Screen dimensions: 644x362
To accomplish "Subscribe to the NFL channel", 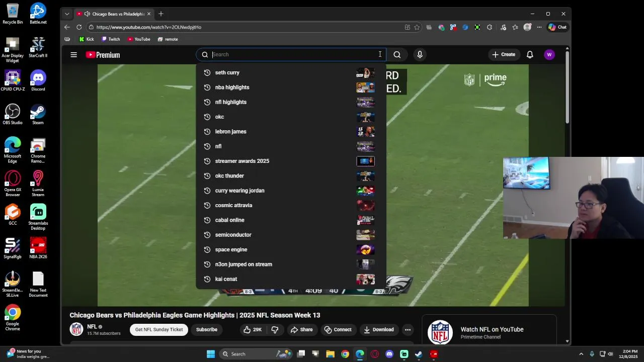I will (207, 330).
